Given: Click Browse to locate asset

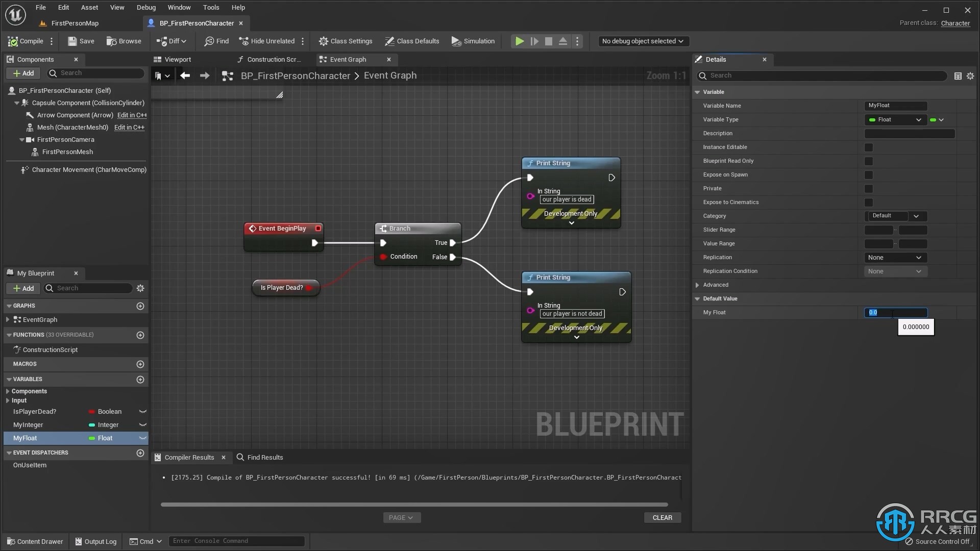Looking at the screenshot, I should point(124,41).
